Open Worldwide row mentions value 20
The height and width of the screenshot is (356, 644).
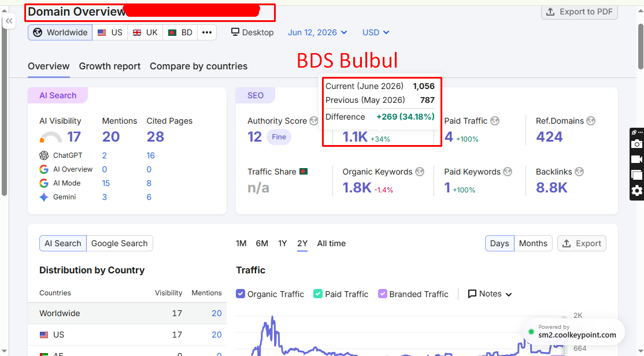pos(216,313)
